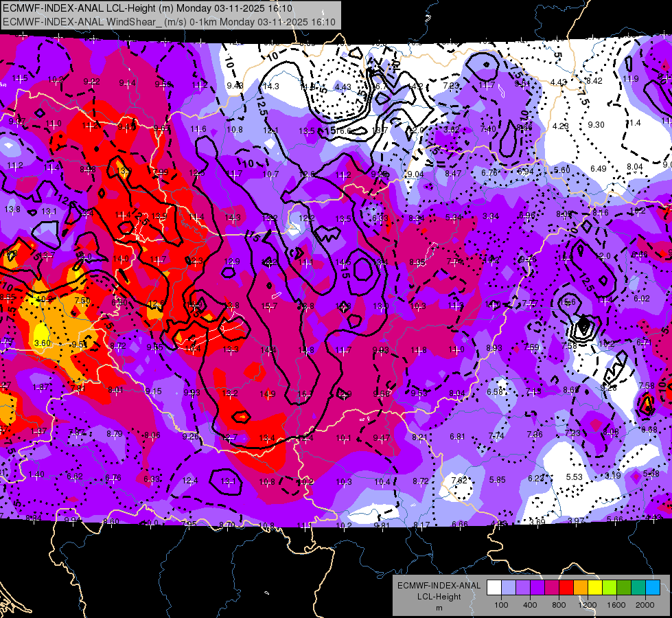This screenshot has width=672, height=618.
Task: Click the wind shear value 3.60
Action: [x=43, y=343]
